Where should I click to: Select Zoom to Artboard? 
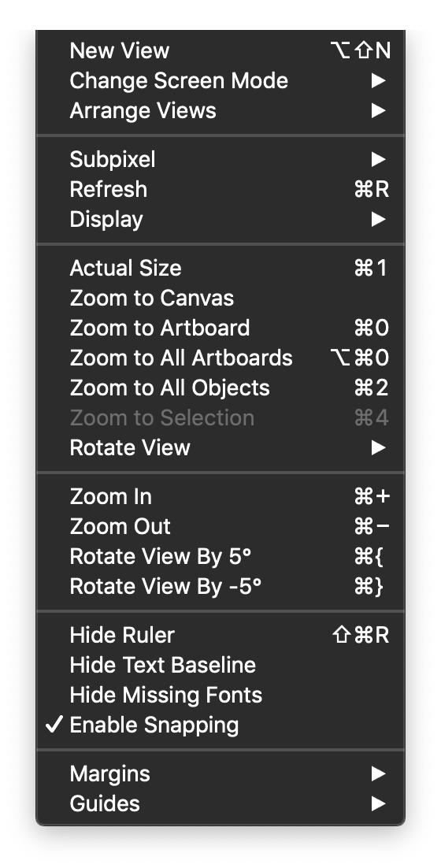pos(220,328)
